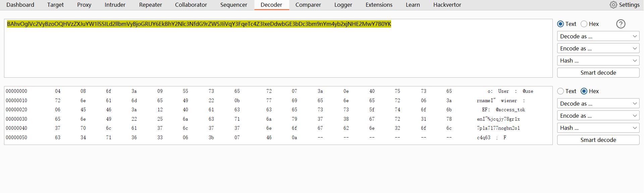Open the Hackvertor tab
This screenshot has width=644, height=193.
click(x=447, y=5)
